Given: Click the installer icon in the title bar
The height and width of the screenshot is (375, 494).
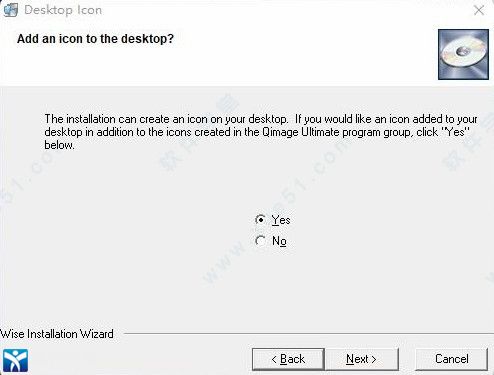Looking at the screenshot, I should coord(10,10).
